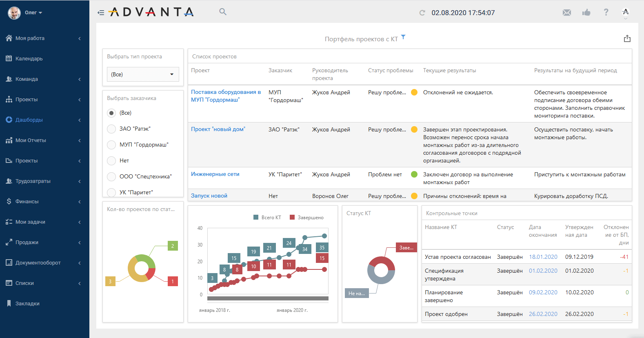Open the search magnifier icon
This screenshot has width=644, height=338.
click(x=223, y=12)
